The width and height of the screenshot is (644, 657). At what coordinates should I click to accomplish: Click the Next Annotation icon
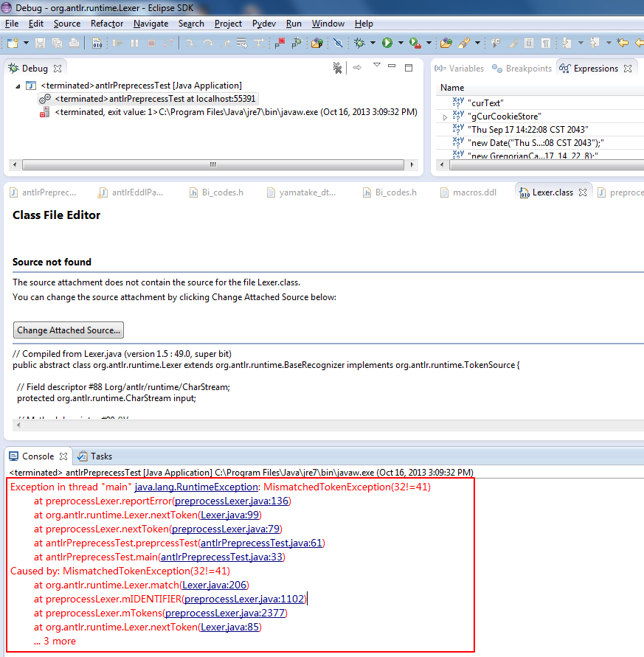(x=567, y=43)
